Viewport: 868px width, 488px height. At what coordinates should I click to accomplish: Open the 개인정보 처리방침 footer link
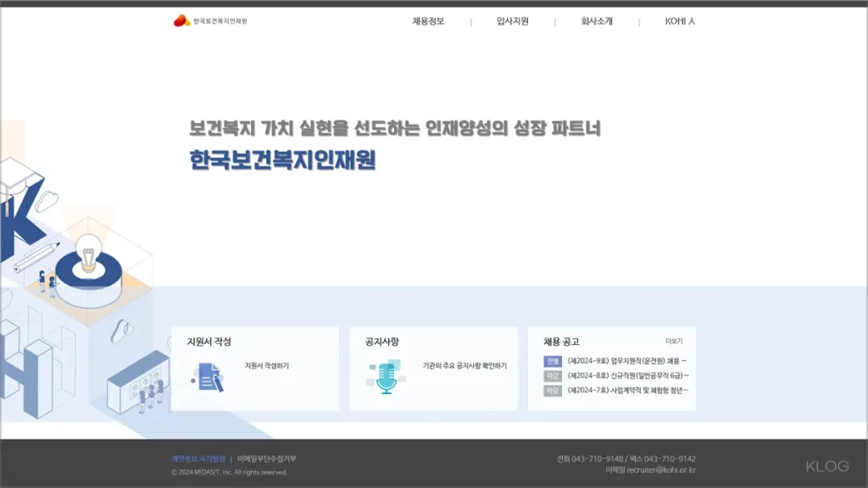[198, 458]
